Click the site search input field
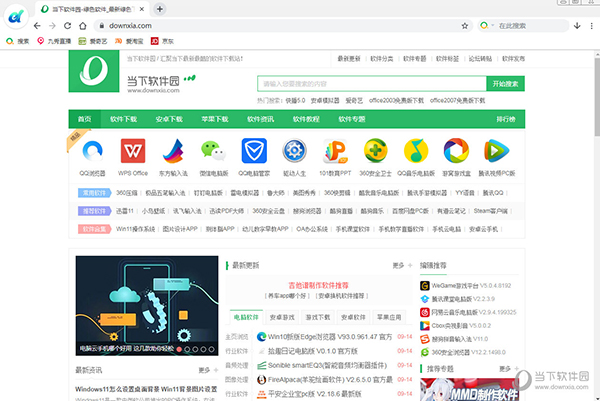 point(372,84)
